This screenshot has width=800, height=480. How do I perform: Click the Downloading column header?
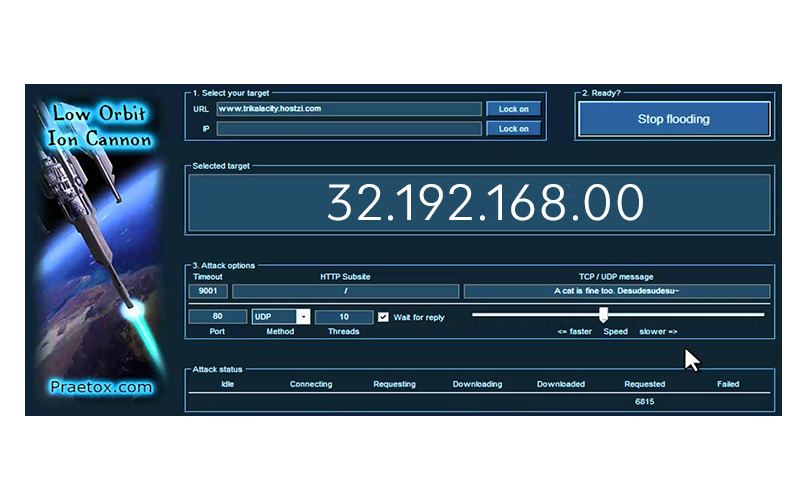478,384
